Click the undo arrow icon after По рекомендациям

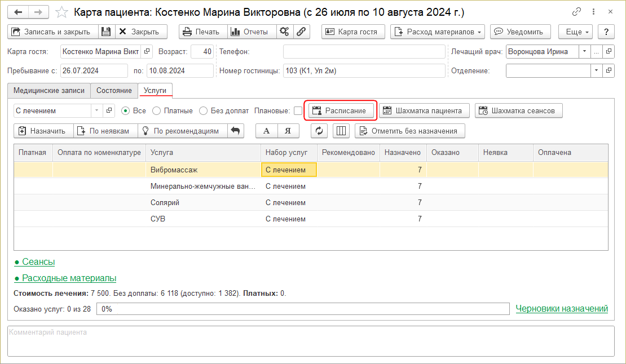point(236,131)
